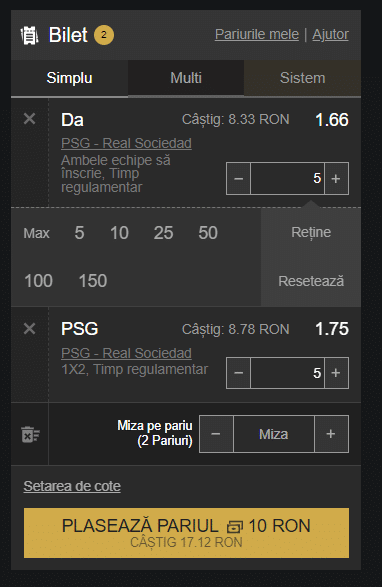Decrease stake on the PSG bet
382x587 pixels.
tap(239, 373)
